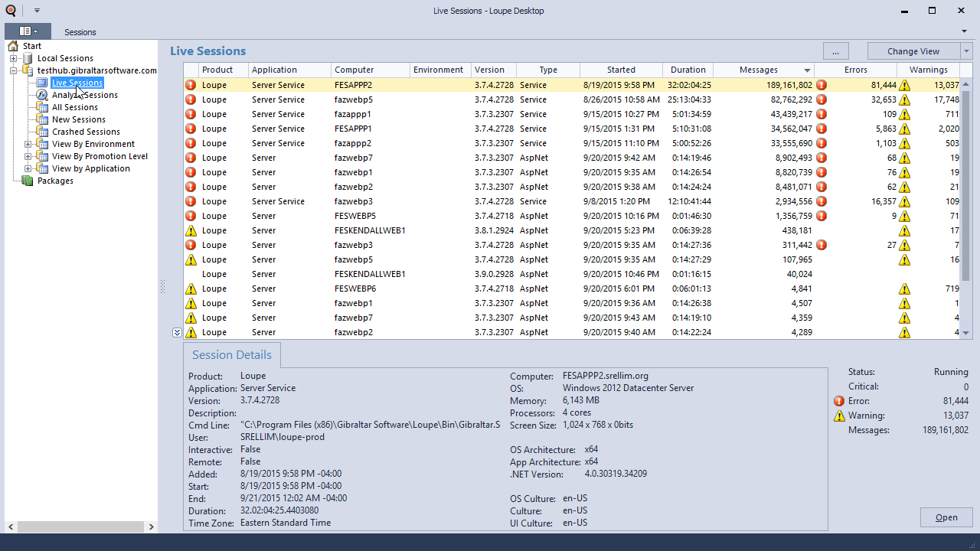Image resolution: width=980 pixels, height=551 pixels.
Task: Expand the Local Sessions tree node
Action: coord(13,58)
